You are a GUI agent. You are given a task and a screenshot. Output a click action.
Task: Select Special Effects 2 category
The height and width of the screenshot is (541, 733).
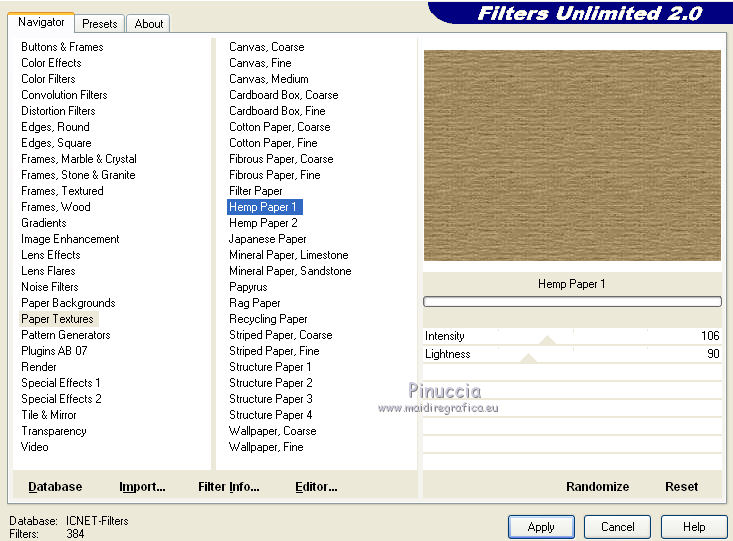61,399
